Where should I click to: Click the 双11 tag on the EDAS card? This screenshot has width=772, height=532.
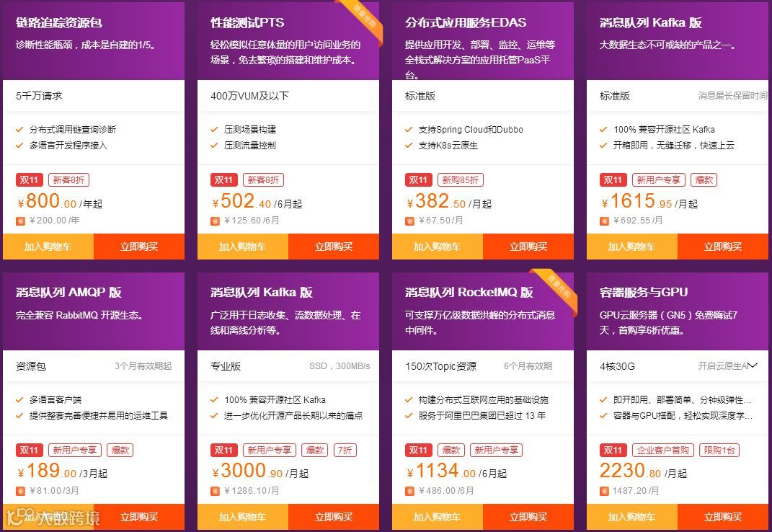pos(419,179)
